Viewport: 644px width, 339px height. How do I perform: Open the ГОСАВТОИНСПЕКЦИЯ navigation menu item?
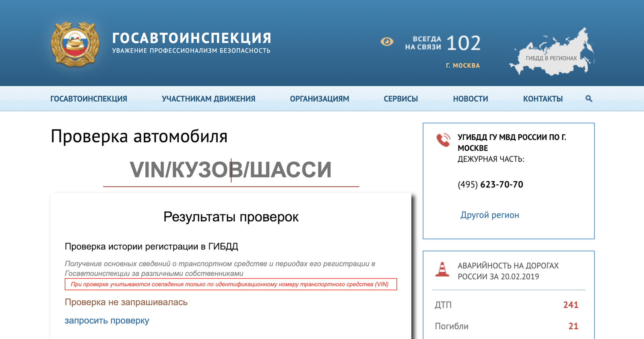(x=89, y=99)
